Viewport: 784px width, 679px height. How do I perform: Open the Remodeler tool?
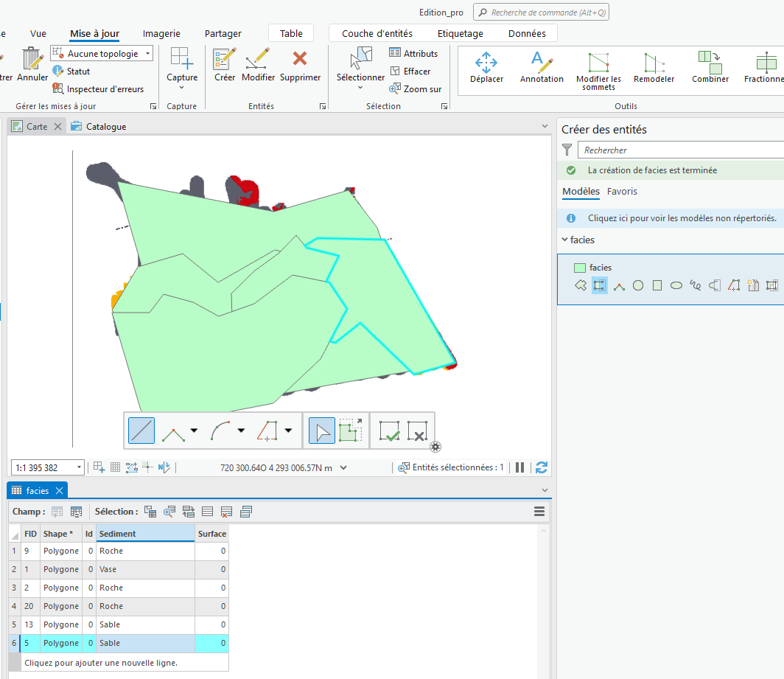pos(654,67)
